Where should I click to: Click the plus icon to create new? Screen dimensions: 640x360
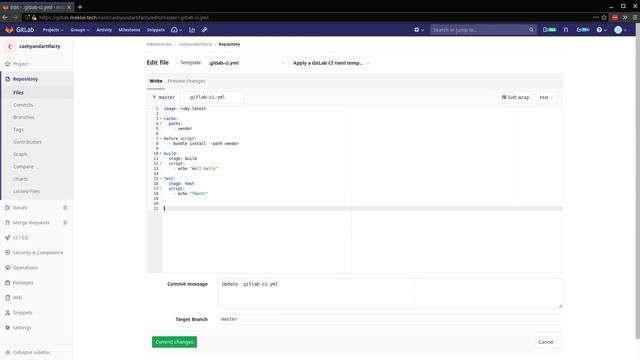tap(419, 30)
